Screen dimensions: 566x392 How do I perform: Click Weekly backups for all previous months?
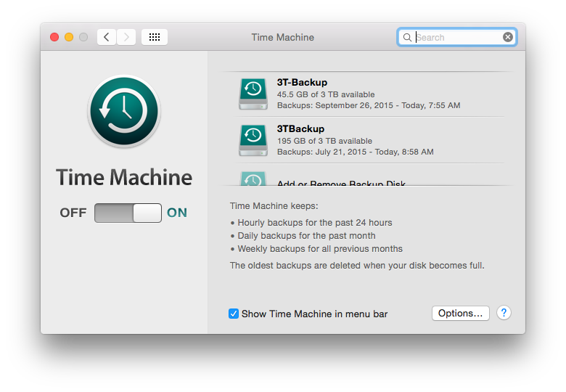pos(320,249)
